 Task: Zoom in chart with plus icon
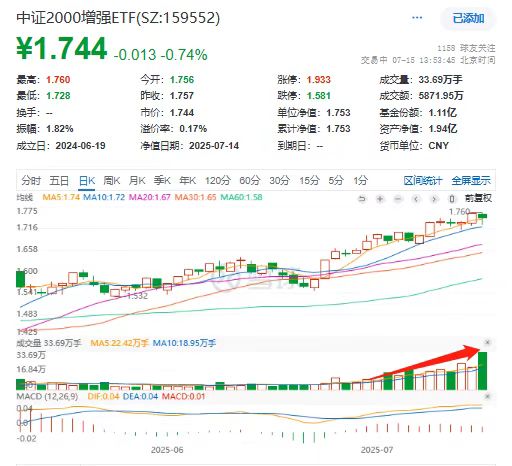380,199
